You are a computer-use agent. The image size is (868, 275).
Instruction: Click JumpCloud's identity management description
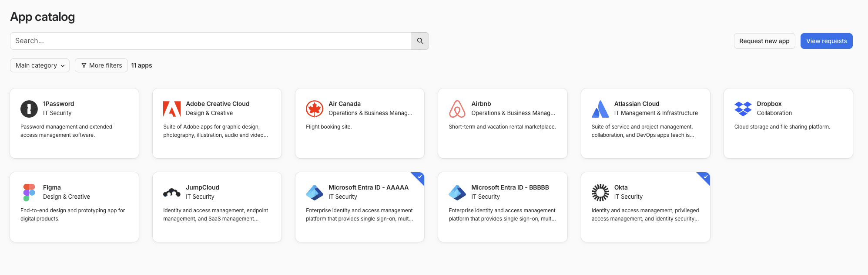[x=215, y=214]
